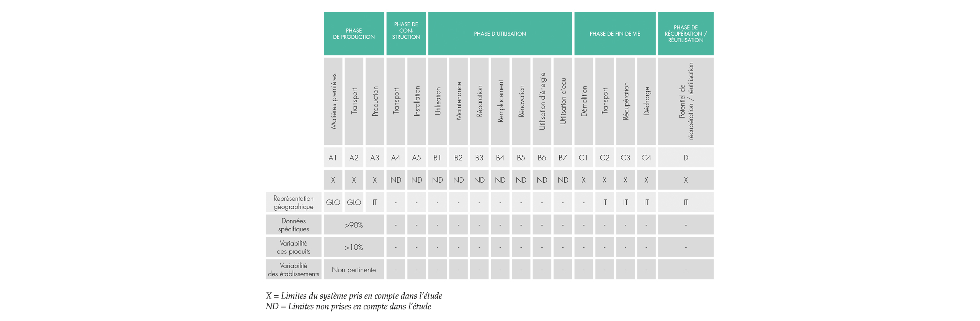Viewport: 980px width, 321px height.
Task: Click the ND legend line below the table
Action: (348, 306)
